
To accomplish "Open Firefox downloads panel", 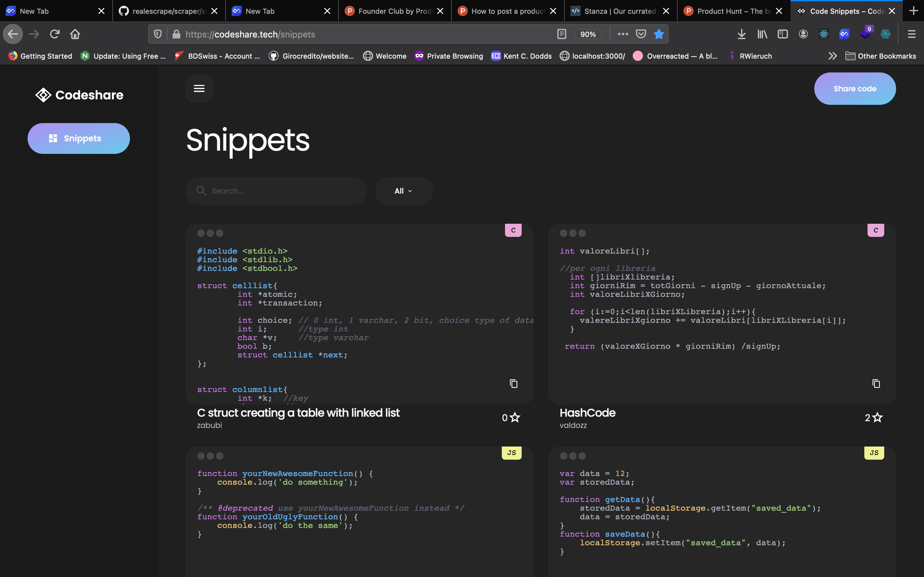I will tap(741, 34).
